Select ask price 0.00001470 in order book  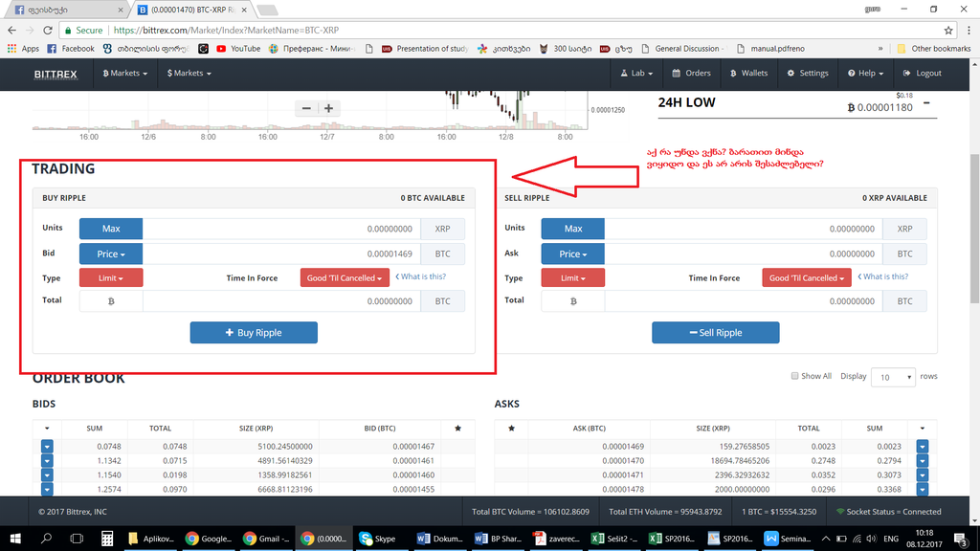coord(622,461)
